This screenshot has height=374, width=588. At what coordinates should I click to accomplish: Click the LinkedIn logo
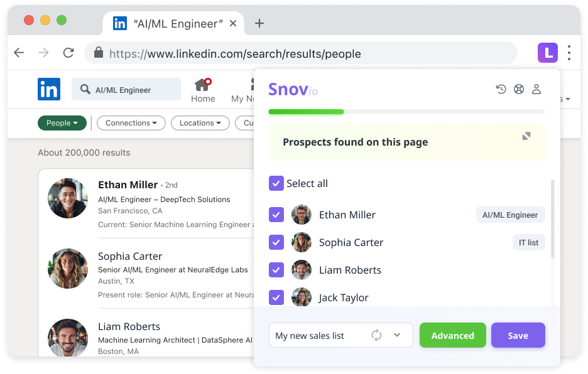[x=49, y=89]
